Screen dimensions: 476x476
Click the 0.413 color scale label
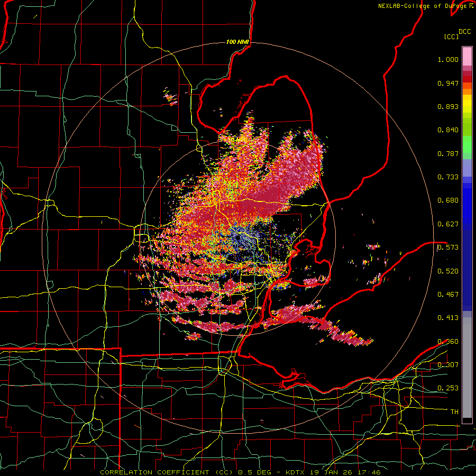(x=448, y=317)
